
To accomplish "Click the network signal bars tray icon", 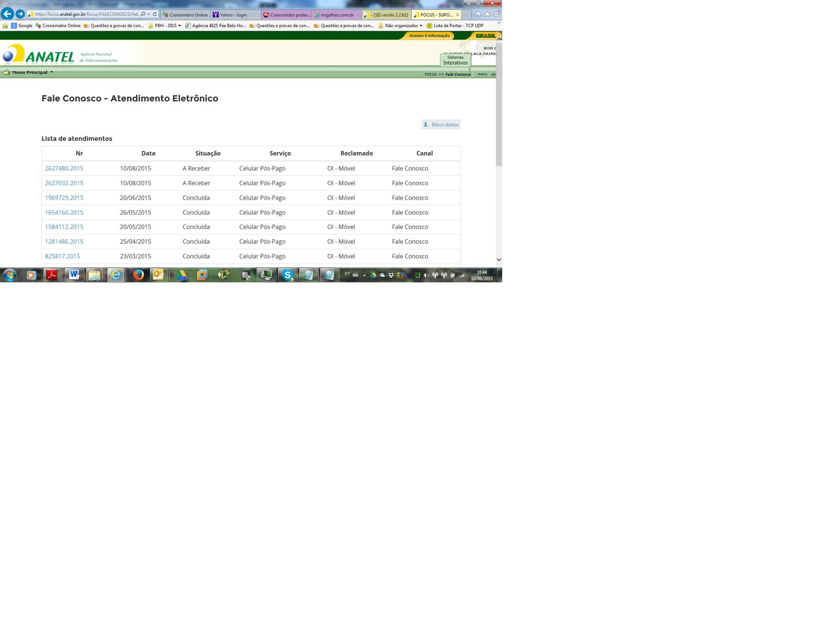I will 462,275.
